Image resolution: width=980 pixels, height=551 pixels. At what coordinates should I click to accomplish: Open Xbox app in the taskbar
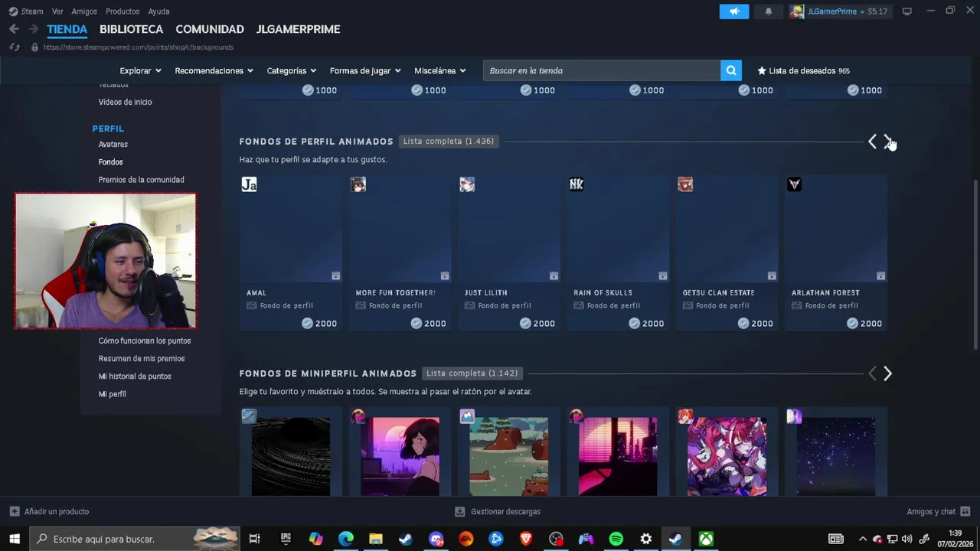pos(706,539)
